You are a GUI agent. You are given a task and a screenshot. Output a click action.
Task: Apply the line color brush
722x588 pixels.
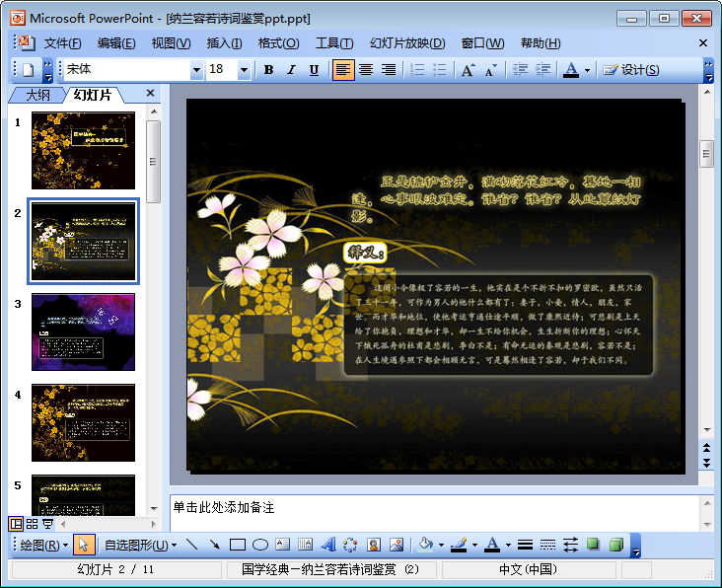(459, 546)
